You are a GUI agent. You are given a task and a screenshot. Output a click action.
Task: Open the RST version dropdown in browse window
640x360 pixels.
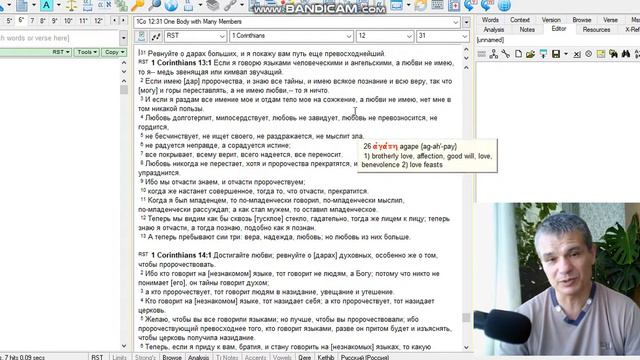point(222,36)
